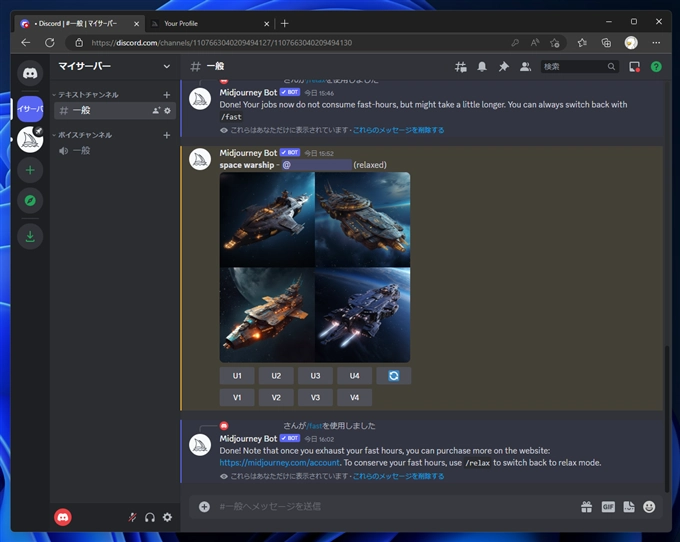Open sticker picker icon
This screenshot has height=542, width=680.
pyautogui.click(x=629, y=506)
